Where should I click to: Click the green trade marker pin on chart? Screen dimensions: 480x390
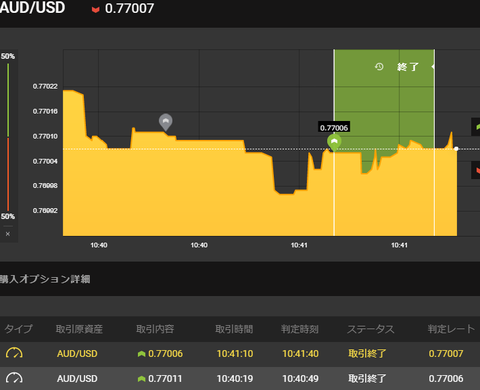(334, 143)
